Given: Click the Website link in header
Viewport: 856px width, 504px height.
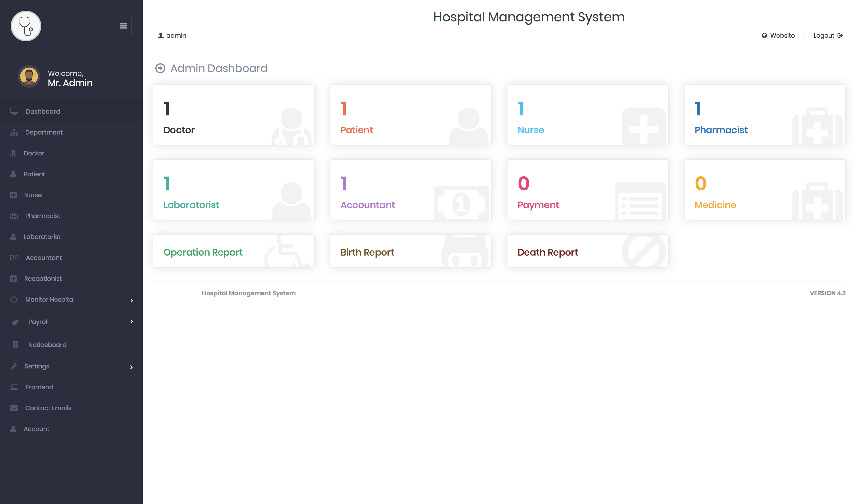Looking at the screenshot, I should pyautogui.click(x=778, y=36).
